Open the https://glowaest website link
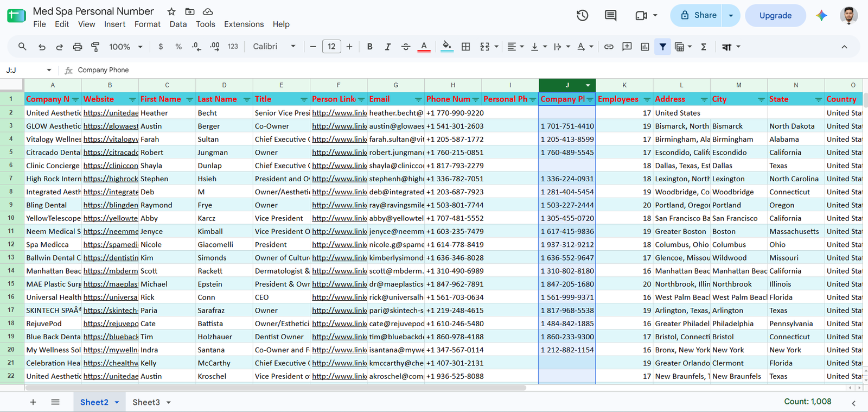The image size is (868, 412). tap(111, 126)
